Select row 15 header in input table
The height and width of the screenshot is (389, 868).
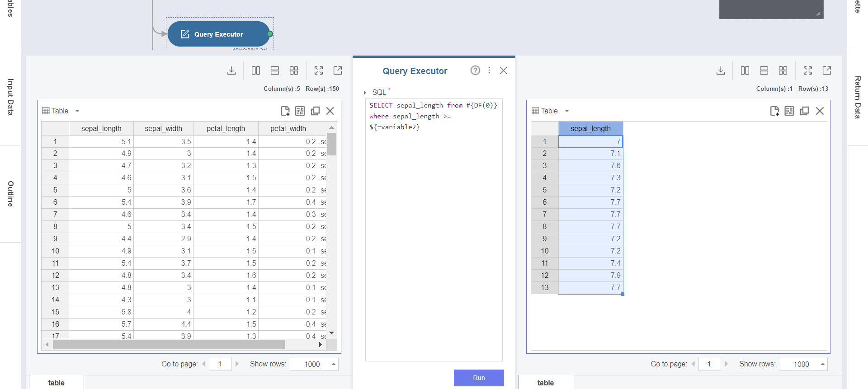click(x=55, y=312)
